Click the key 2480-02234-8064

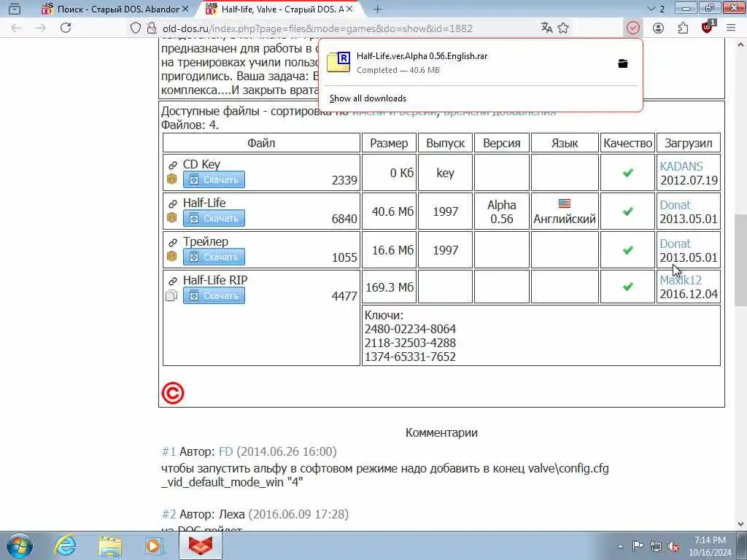(410, 329)
